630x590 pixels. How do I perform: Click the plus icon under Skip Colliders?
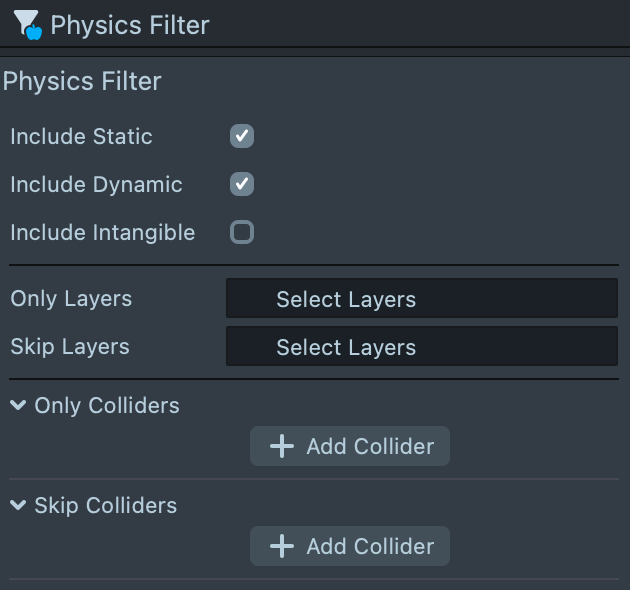(282, 546)
